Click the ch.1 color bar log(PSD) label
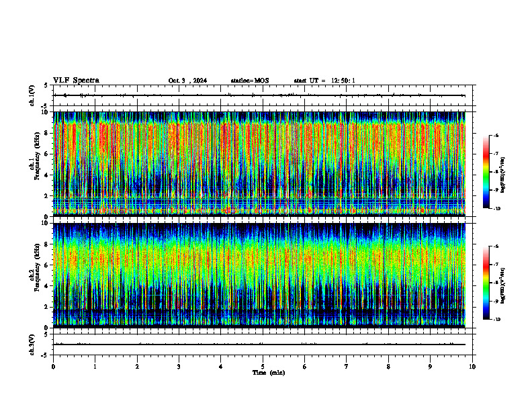532x411 pixels. pyautogui.click(x=503, y=175)
